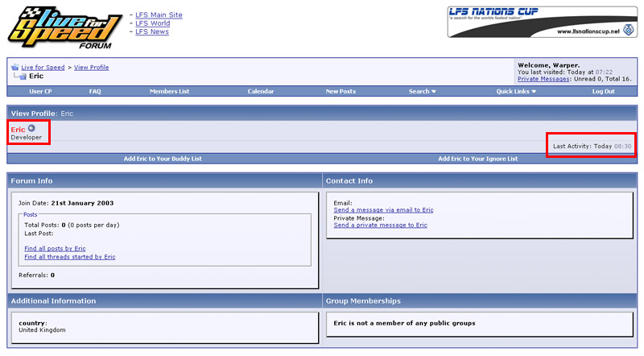View New Posts
The image size is (644, 356).
click(x=341, y=91)
